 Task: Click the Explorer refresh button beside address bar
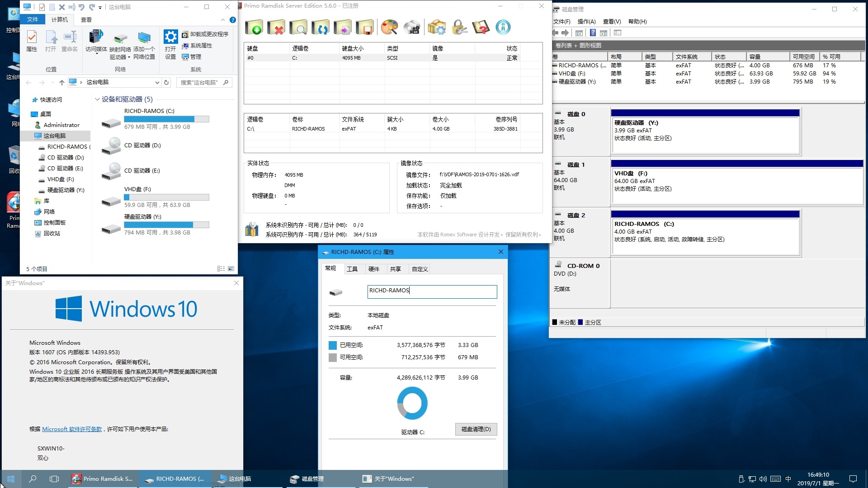point(166,82)
